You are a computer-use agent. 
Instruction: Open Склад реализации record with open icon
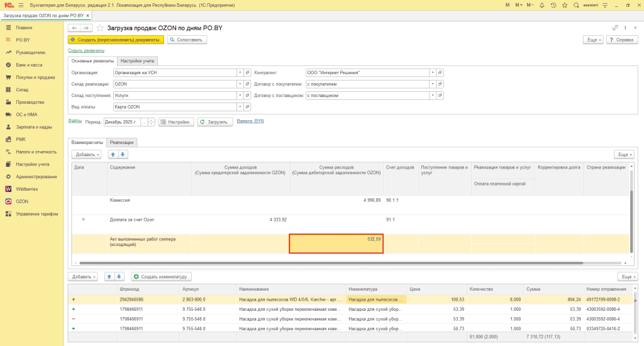(247, 84)
